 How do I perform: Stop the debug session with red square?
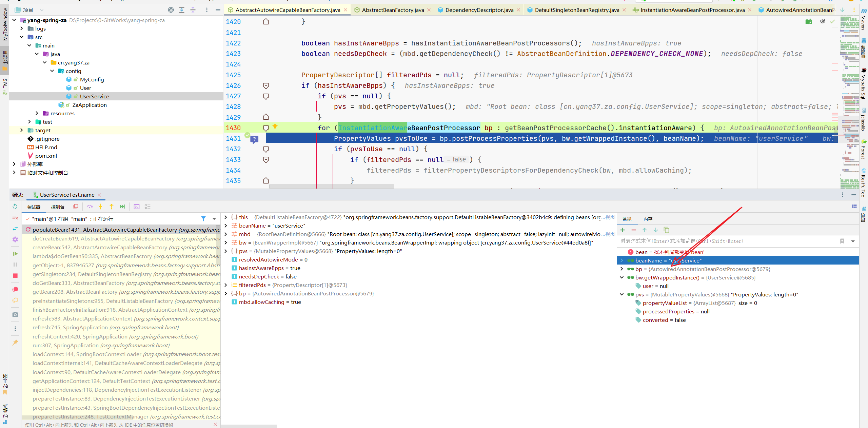coord(15,276)
